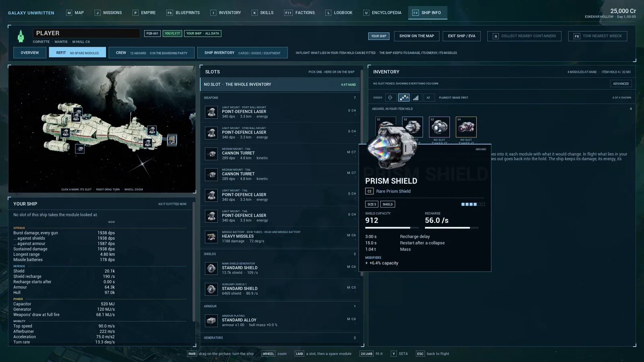Viewport: 644px width, 362px height.
Task: Click the Your Ship button near Show on the Map
Action: pos(378,36)
